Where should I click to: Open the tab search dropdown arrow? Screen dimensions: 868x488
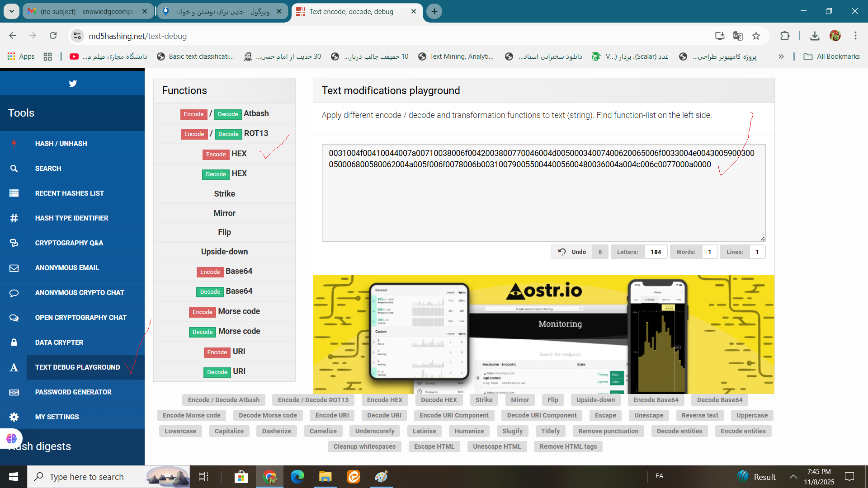(x=11, y=11)
